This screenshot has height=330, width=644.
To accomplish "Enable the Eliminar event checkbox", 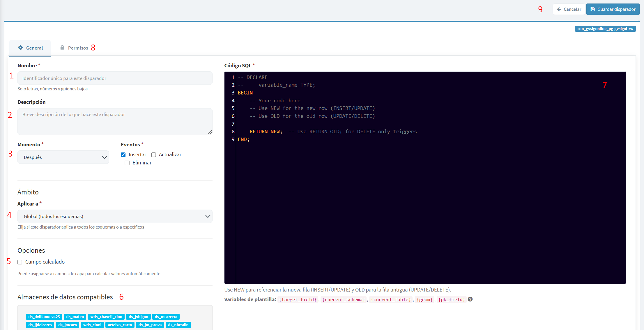I will click(127, 163).
